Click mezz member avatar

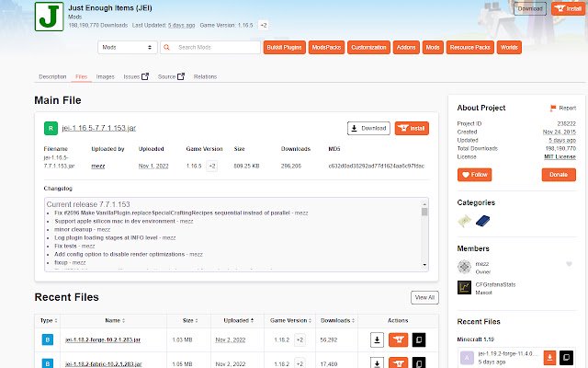tap(464, 267)
